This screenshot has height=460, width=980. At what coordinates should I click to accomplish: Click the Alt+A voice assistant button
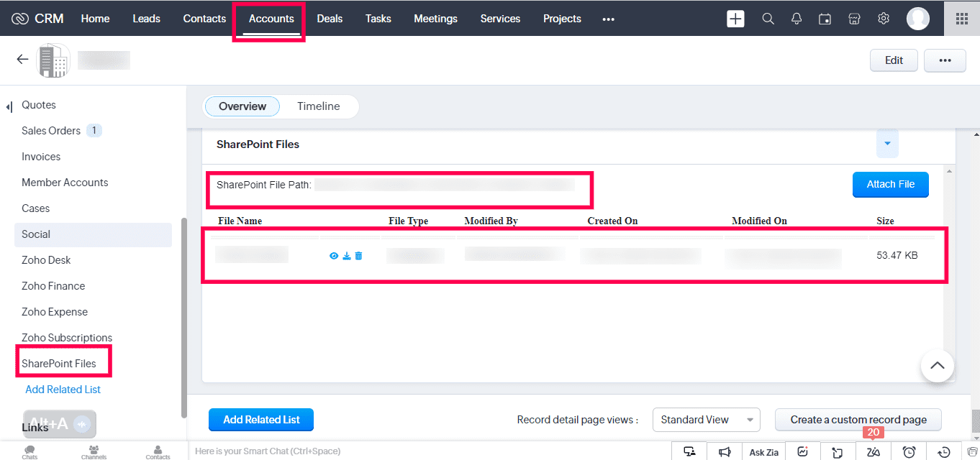[60, 424]
